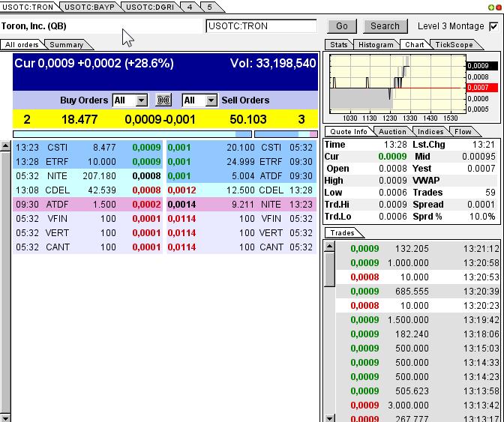This screenshot has height=422, width=504.
Task: Click the black 0,0009 price marker on chart
Action: [x=482, y=66]
